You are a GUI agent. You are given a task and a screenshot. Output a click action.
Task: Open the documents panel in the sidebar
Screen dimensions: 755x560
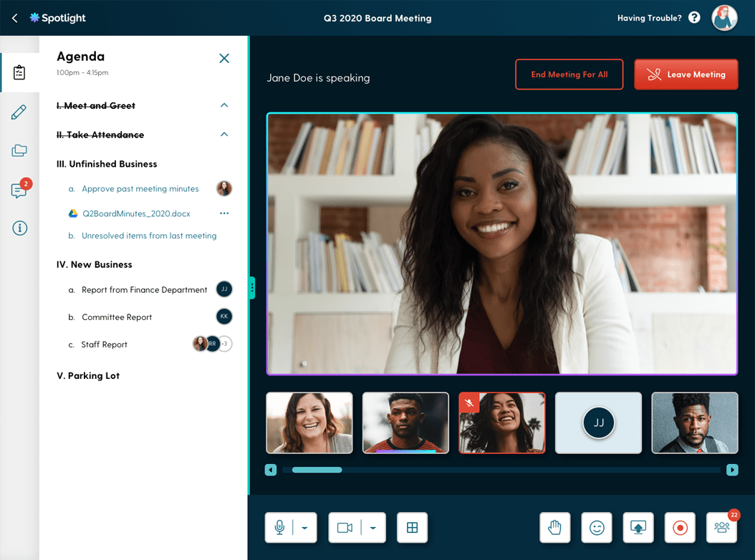[x=19, y=150]
